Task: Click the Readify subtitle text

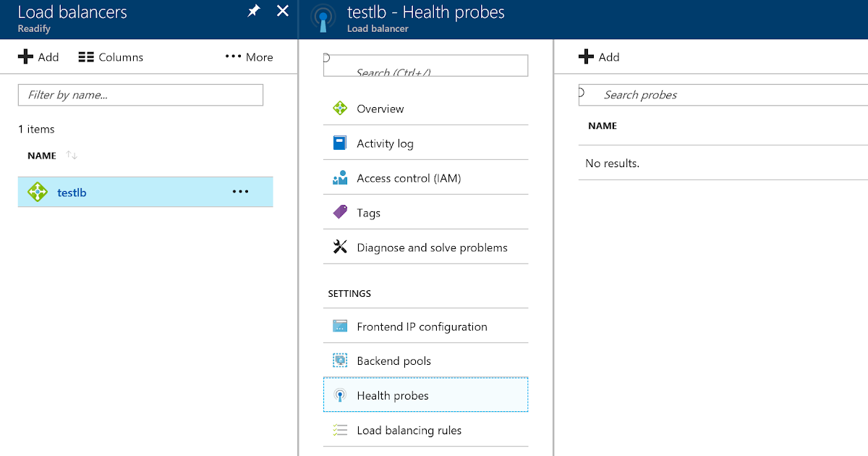Action: (34, 29)
